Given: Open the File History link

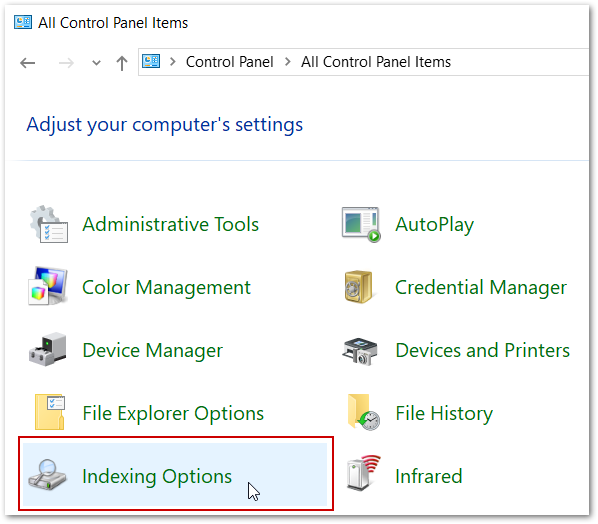Looking at the screenshot, I should coord(444,414).
